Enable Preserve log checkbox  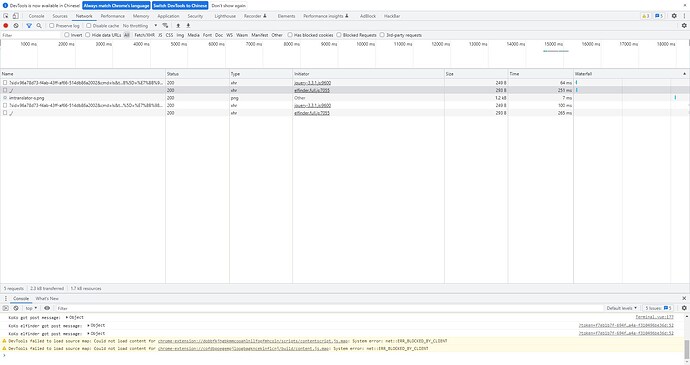[51, 26]
